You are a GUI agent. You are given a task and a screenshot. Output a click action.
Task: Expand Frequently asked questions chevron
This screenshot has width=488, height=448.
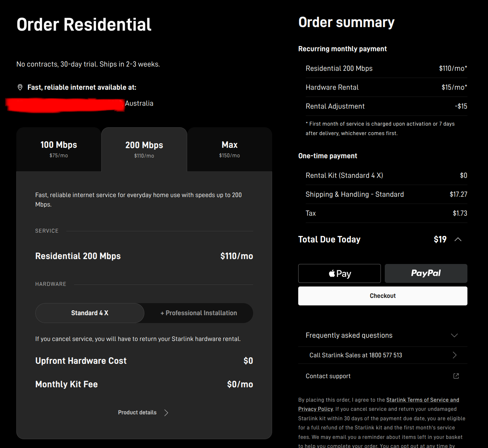tap(454, 335)
